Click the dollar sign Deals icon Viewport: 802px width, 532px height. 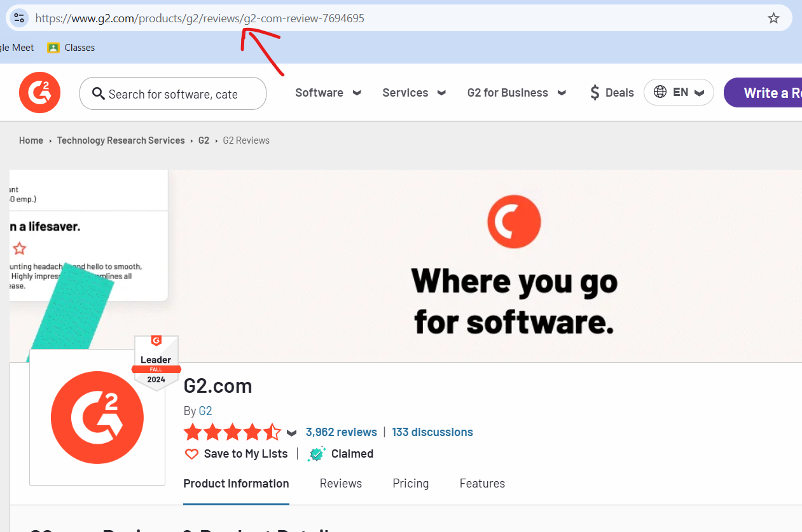pyautogui.click(x=595, y=93)
